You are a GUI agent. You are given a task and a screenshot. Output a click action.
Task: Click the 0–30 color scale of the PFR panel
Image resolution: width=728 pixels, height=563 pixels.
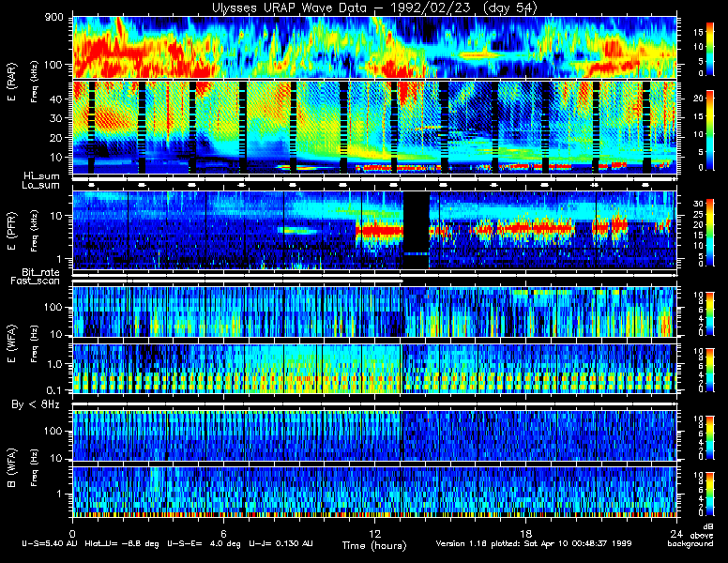pos(709,233)
